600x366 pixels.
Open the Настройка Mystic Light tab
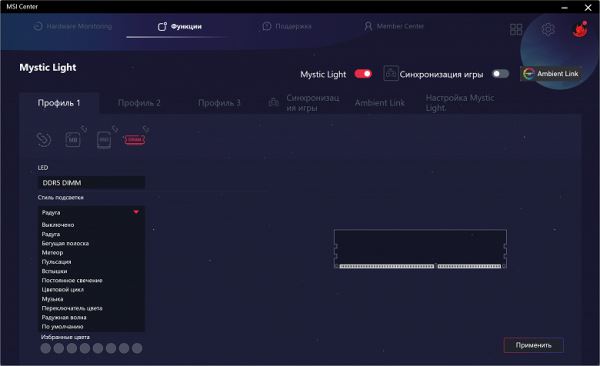click(460, 103)
